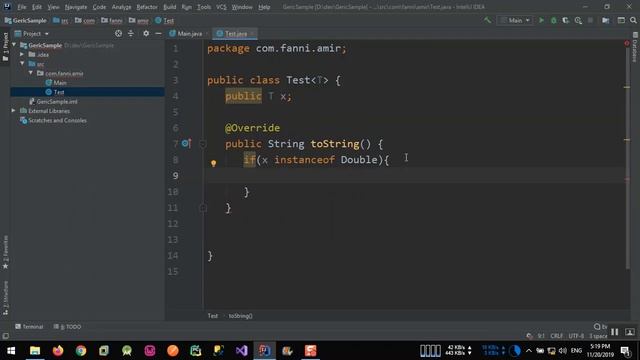The width and height of the screenshot is (640, 360).
Task: Toggle the Favorites side tool button
Action: pyautogui.click(x=5, y=252)
